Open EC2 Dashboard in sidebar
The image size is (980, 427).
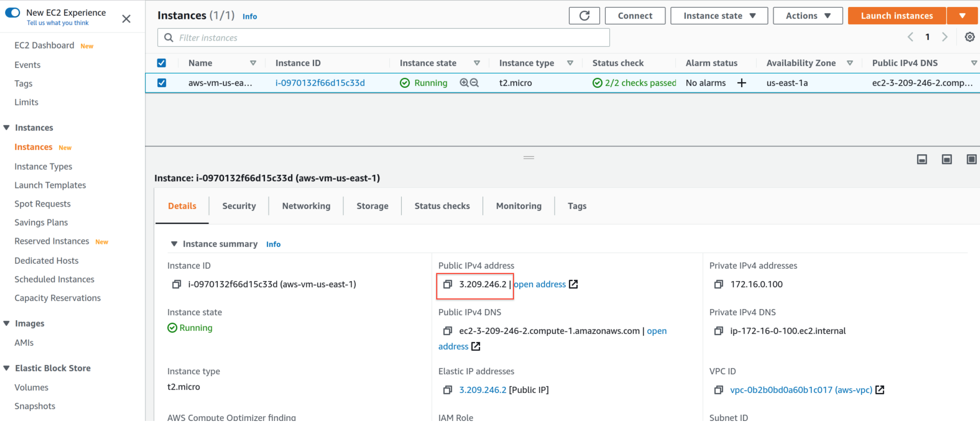(44, 45)
